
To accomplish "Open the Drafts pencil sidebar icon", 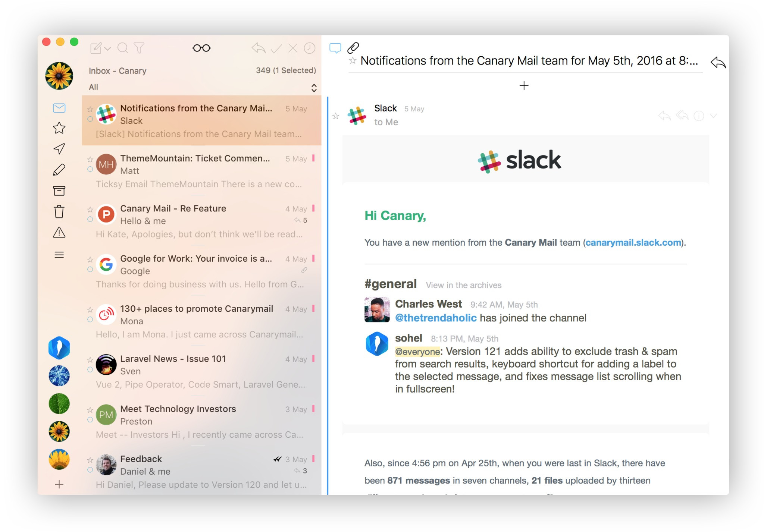I will [59, 170].
